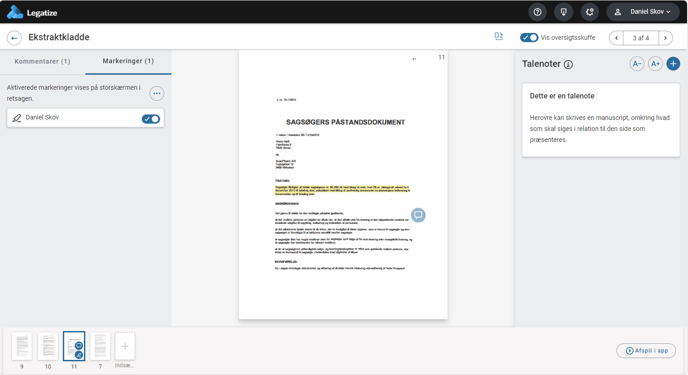The height and width of the screenshot is (375, 688).
Task: Click the pen icon beside Daniel Skov
Action: [17, 118]
